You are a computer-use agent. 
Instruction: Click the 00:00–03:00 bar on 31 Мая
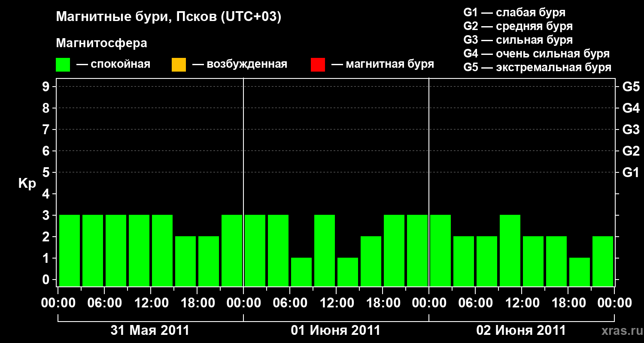(70, 250)
